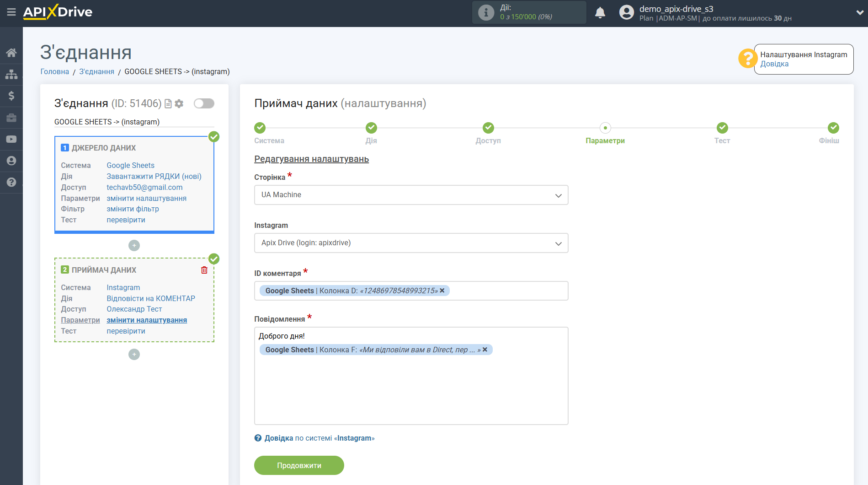Expand the account dropdown chevron
This screenshot has width=868, height=485.
860,13
